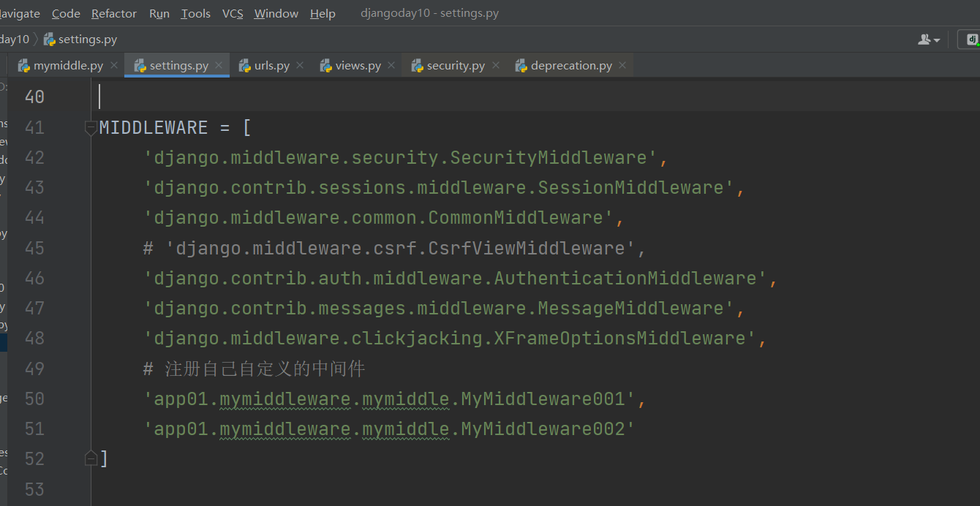Click the closing bracket on line 52

tap(104, 458)
